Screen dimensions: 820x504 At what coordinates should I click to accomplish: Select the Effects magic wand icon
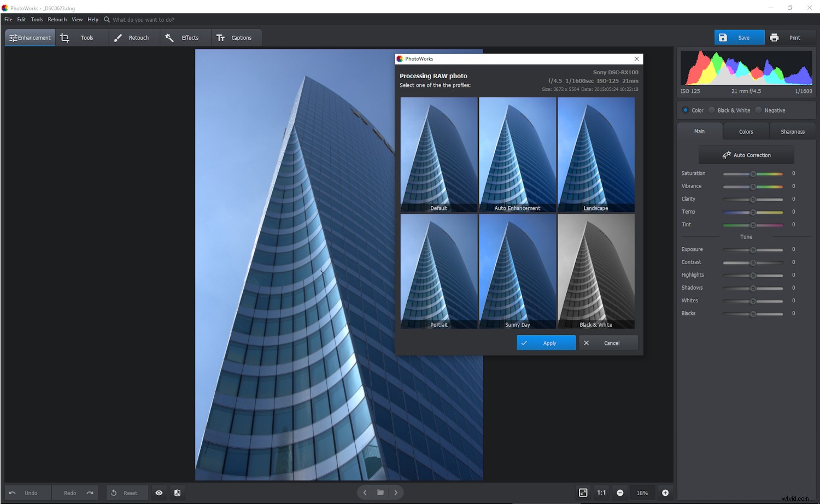coord(169,37)
